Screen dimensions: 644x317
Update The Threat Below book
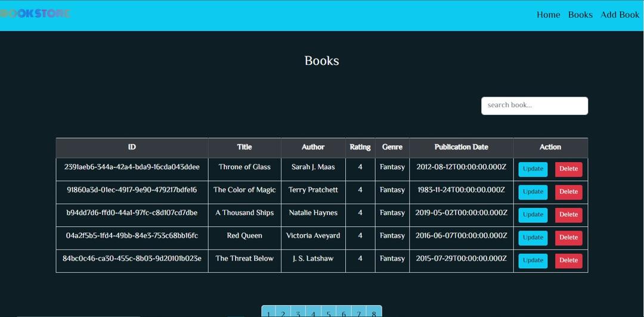532,261
